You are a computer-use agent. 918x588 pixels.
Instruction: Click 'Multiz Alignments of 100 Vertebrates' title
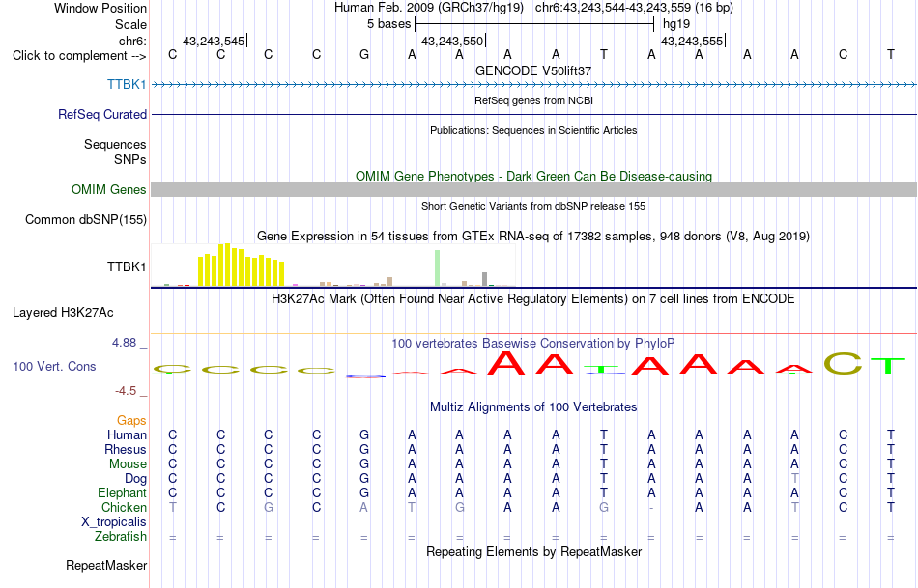click(x=533, y=407)
